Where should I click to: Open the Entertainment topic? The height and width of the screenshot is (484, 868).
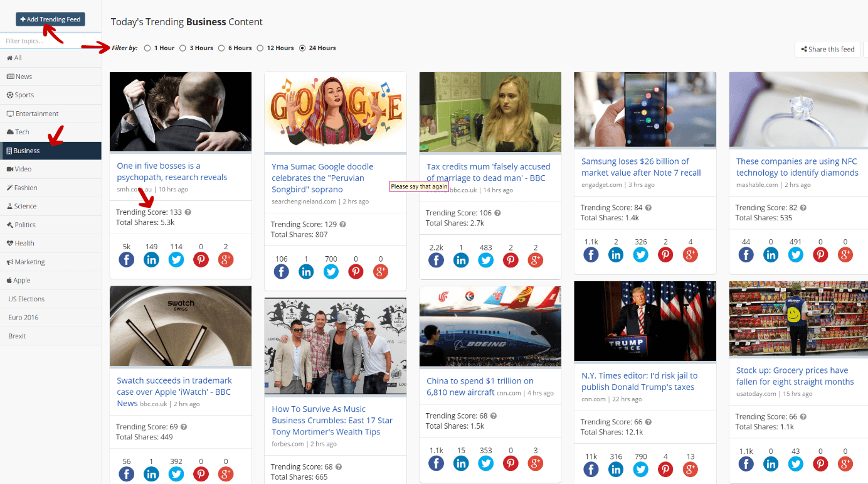50,114
